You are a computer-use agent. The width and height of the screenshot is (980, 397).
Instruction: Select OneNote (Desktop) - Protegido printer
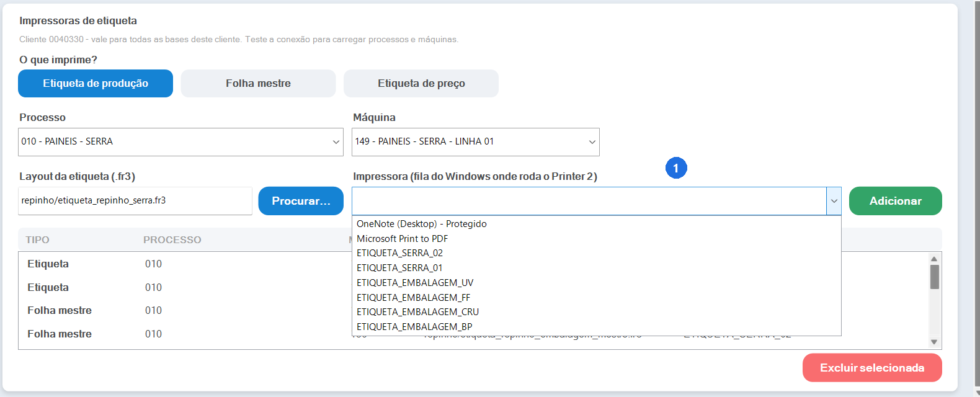click(x=597, y=224)
